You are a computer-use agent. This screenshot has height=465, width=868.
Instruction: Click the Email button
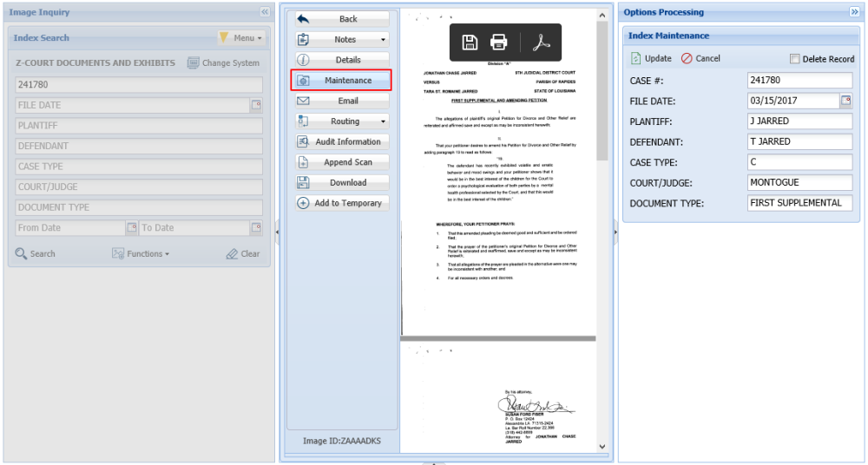[342, 101]
